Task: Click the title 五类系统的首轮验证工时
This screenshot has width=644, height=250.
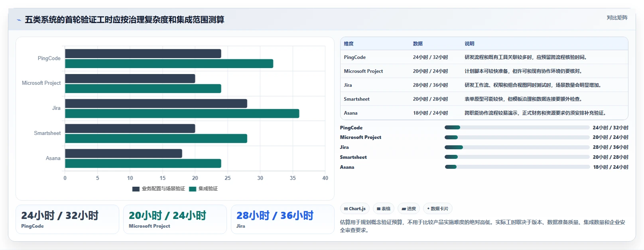Action: 124,20
